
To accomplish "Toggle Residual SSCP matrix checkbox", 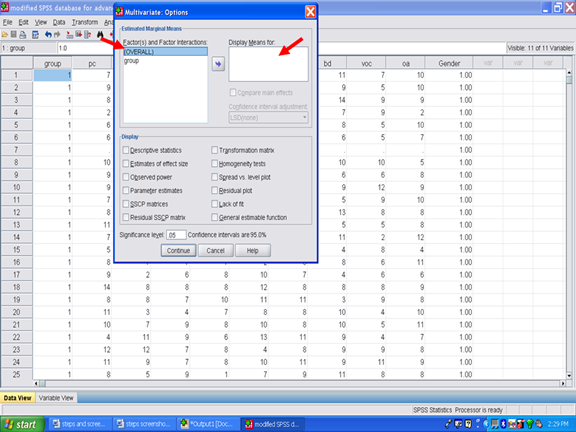I will point(126,217).
